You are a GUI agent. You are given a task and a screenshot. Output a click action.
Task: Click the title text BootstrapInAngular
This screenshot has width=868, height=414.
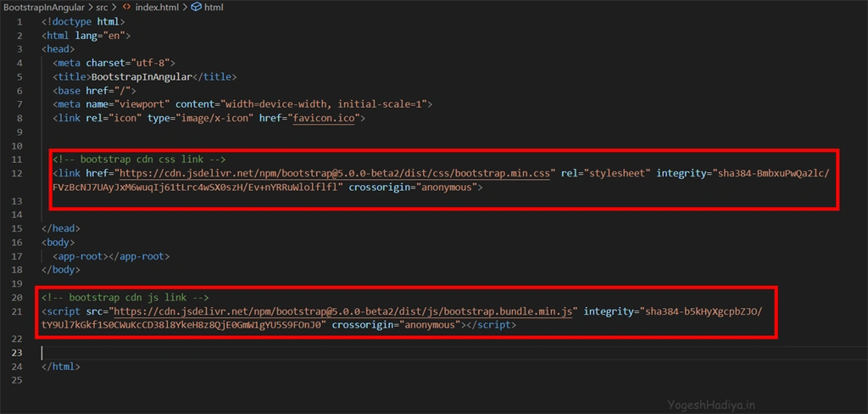click(x=142, y=76)
